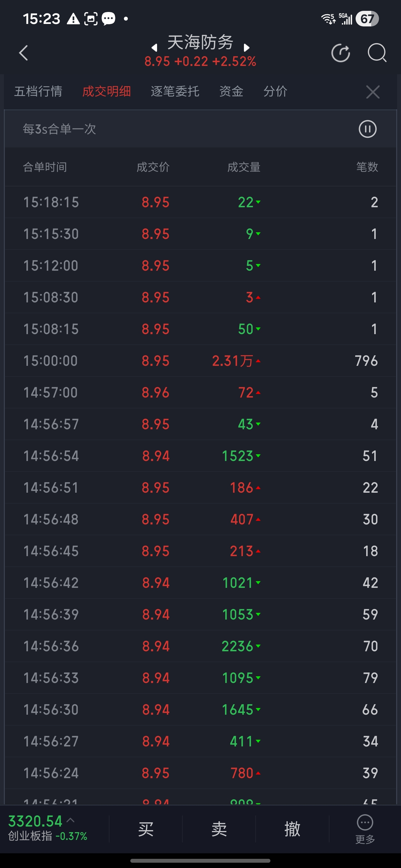Tap the message bubble status bar icon
This screenshot has width=401, height=868.
click(109, 19)
